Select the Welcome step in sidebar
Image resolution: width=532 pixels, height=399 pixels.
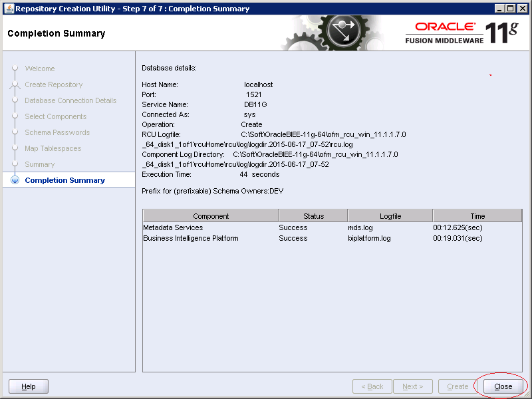(40, 68)
